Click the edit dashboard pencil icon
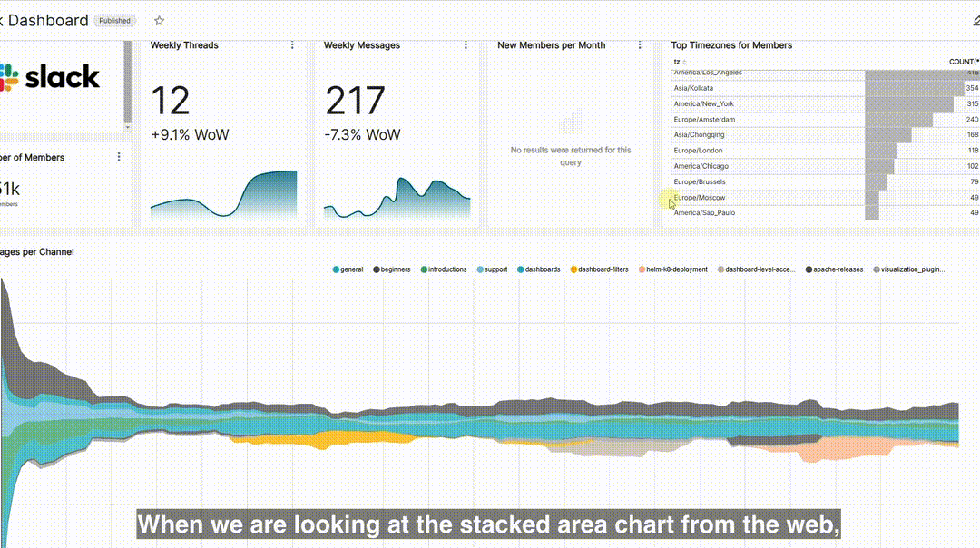Viewport: 980px width, 548px height. coord(975,21)
